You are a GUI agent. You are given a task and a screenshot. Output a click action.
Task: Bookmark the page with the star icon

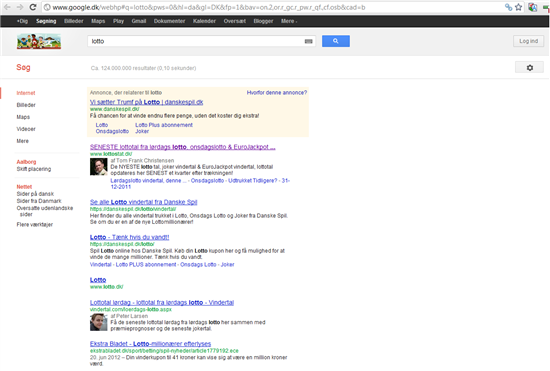[x=518, y=7]
